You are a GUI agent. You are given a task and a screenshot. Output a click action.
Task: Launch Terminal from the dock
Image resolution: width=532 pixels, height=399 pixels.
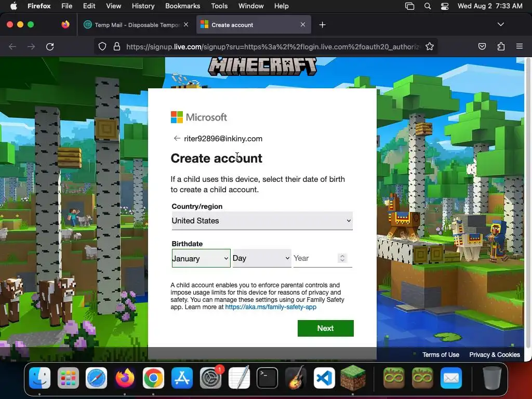coord(268,378)
